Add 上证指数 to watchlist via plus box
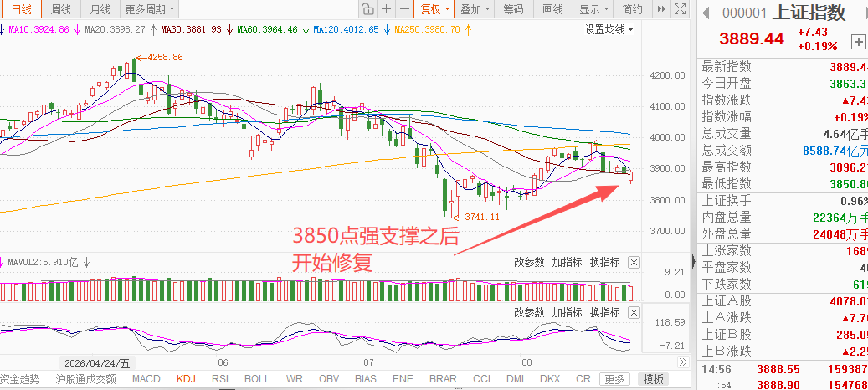Image resolution: width=868 pixels, height=390 pixels. (858, 42)
